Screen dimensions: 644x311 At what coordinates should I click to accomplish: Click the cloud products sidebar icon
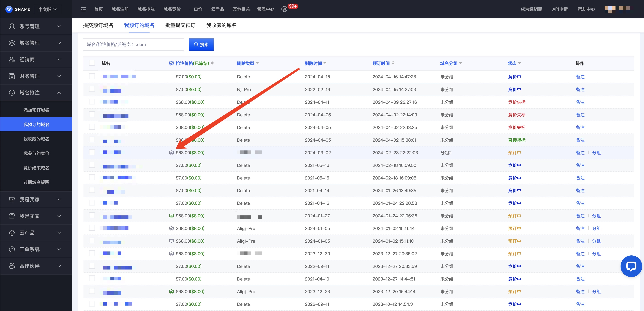(12, 233)
